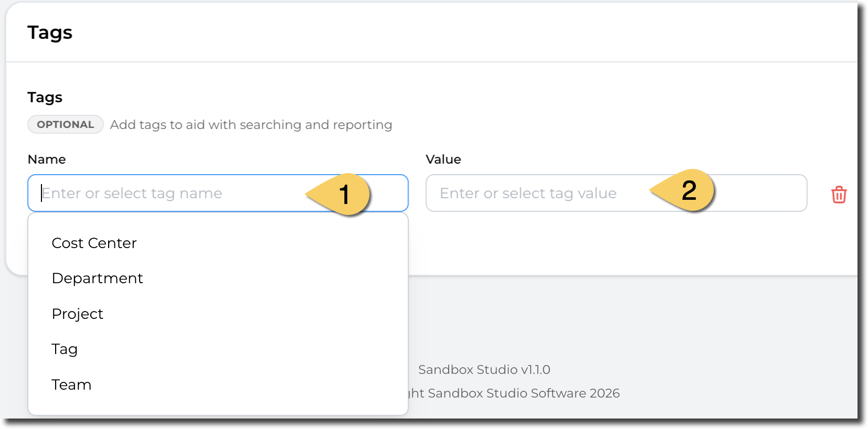Viewport: 868px width, 429px height.
Task: Choose Department from the dropdown options
Action: (97, 278)
